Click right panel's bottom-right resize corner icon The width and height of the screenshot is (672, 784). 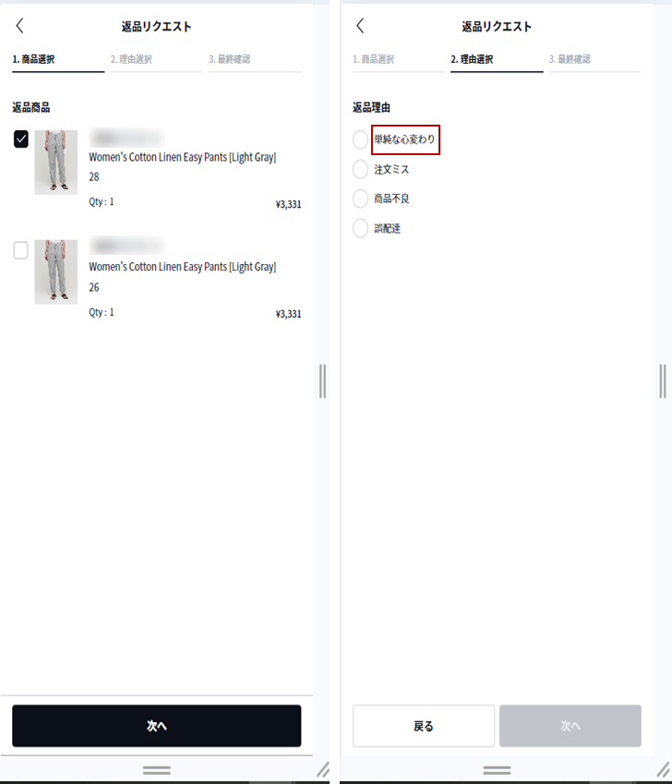[663, 769]
